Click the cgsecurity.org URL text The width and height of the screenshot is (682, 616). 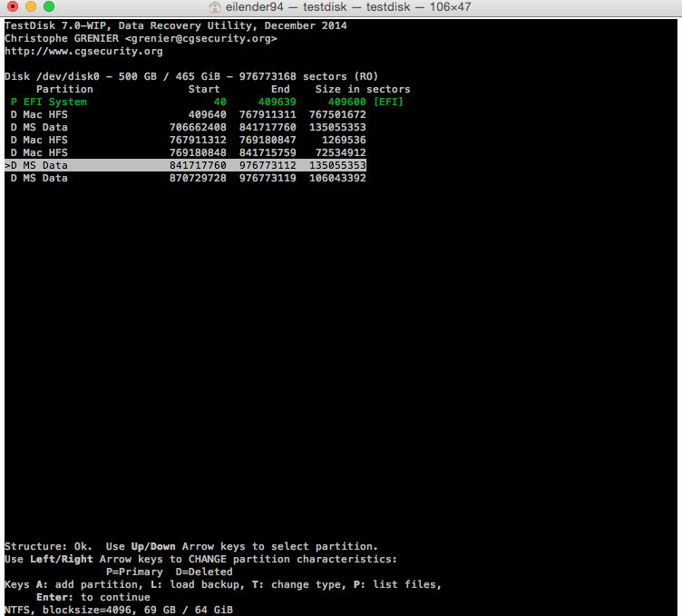pyautogui.click(x=83, y=52)
